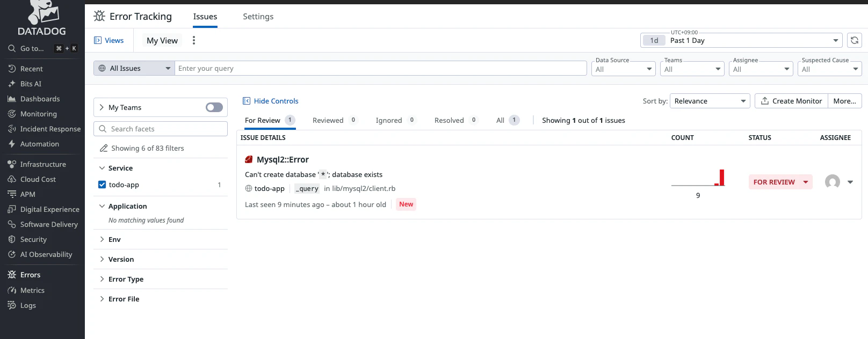This screenshot has width=868, height=339.
Task: Click the edit filters pencil icon
Action: [104, 148]
